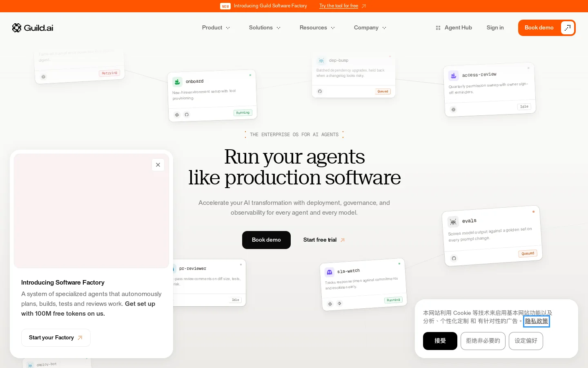The width and height of the screenshot is (588, 368).
Task: Click the Slack icon on access-review card
Action: click(453, 110)
